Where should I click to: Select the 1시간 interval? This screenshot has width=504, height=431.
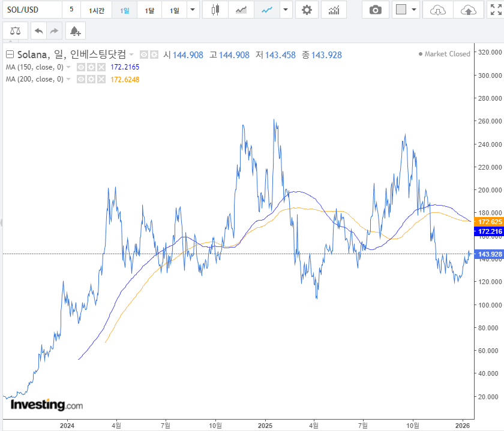pyautogui.click(x=97, y=10)
